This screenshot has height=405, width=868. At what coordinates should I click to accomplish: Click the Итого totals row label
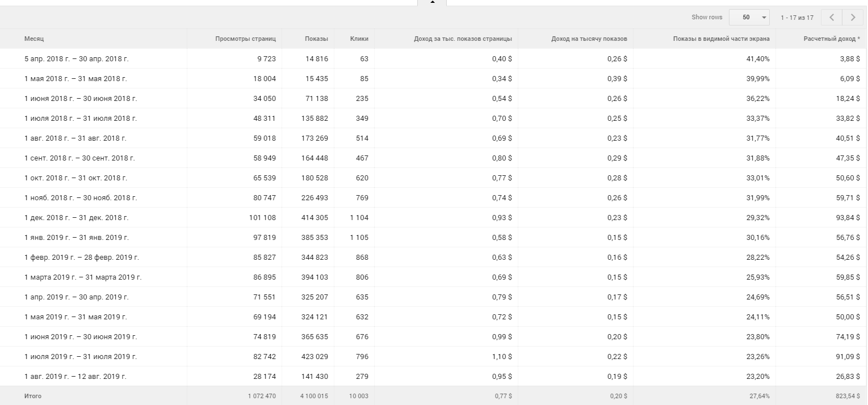[33, 396]
